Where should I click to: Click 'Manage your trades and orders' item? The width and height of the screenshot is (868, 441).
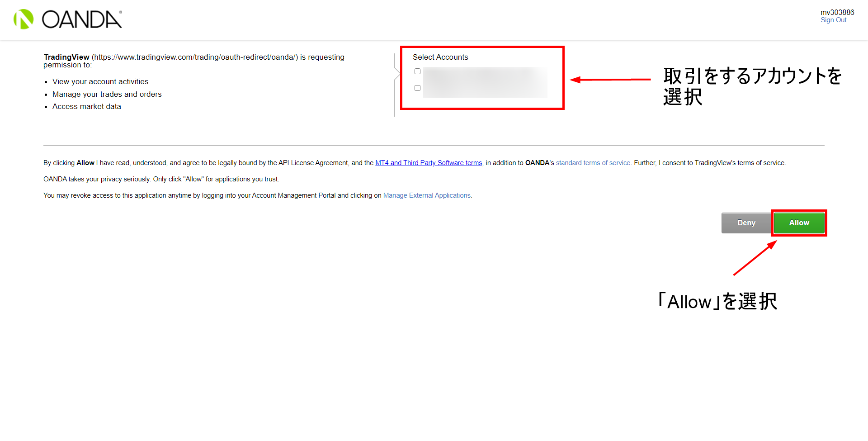[x=107, y=94]
